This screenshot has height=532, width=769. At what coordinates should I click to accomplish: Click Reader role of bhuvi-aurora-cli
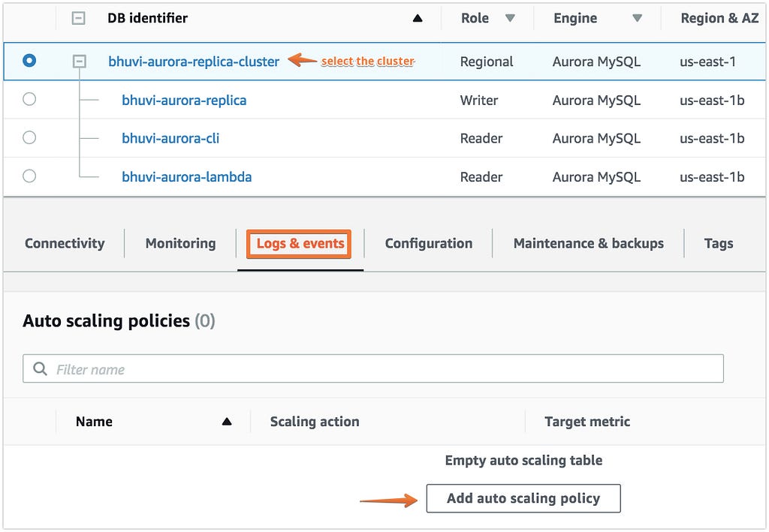pyautogui.click(x=481, y=138)
